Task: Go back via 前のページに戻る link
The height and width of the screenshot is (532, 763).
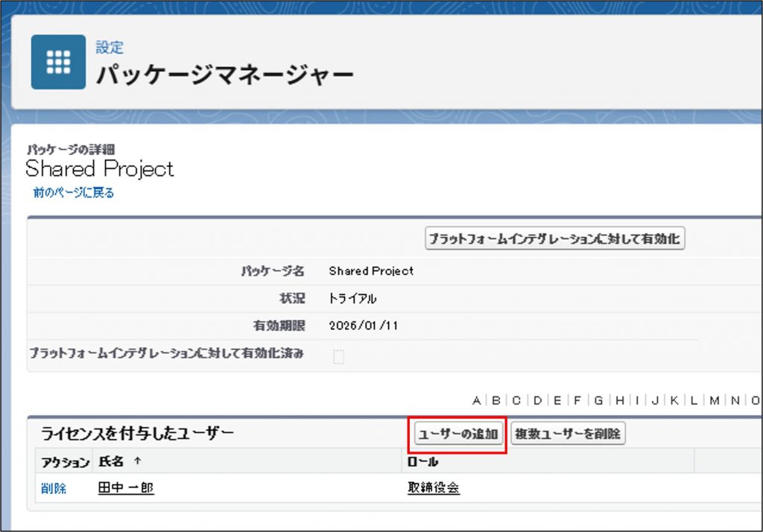Action: pyautogui.click(x=73, y=193)
